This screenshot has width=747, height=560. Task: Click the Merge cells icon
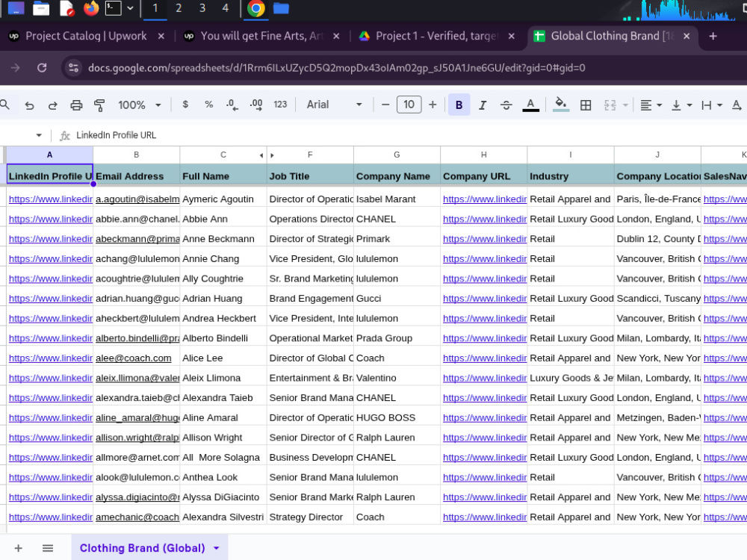tap(610, 105)
